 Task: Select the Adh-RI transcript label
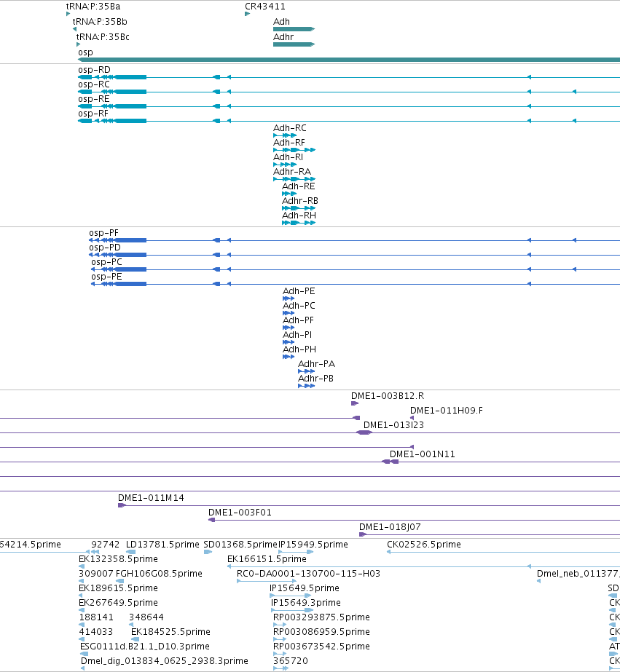pos(288,157)
